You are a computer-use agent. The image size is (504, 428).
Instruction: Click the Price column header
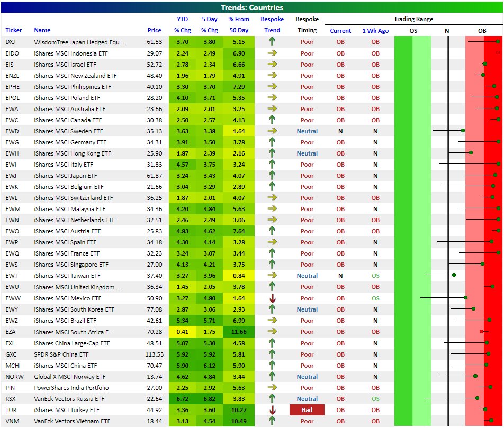point(154,30)
